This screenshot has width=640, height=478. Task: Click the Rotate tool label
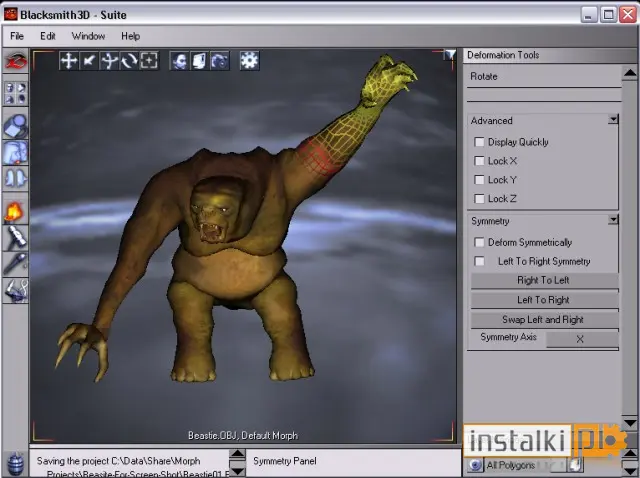[x=484, y=76]
